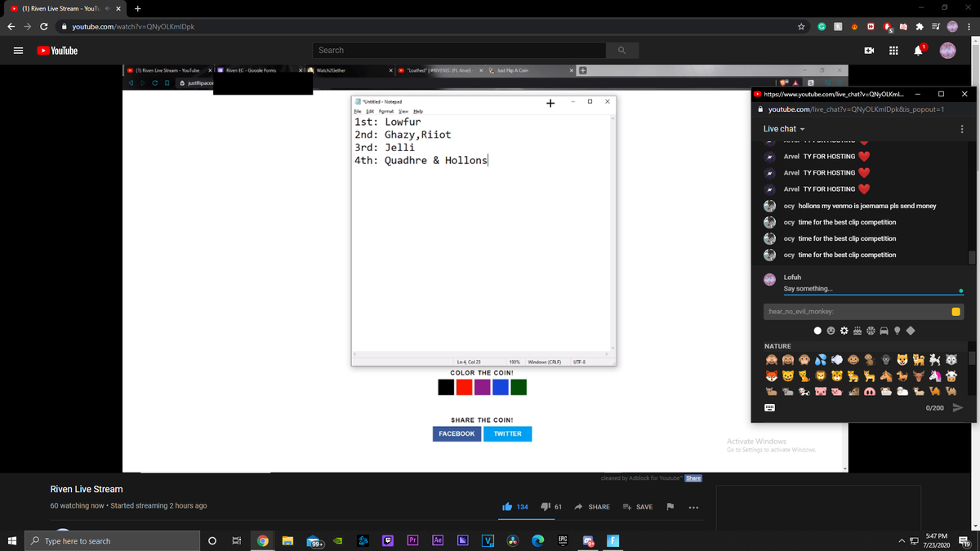Open live chat options three-dot menu
Viewport: 980px width, 551px height.
coord(962,129)
